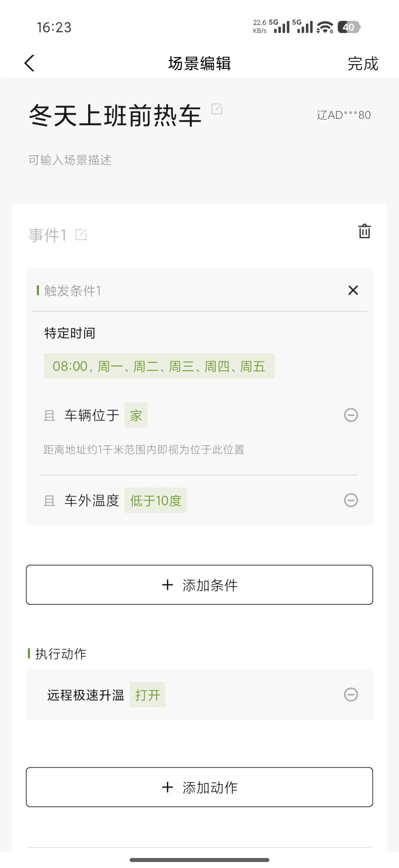Tap the Wi-Fi icon in status bar
Viewport: 399px width, 868px height.
[x=325, y=27]
